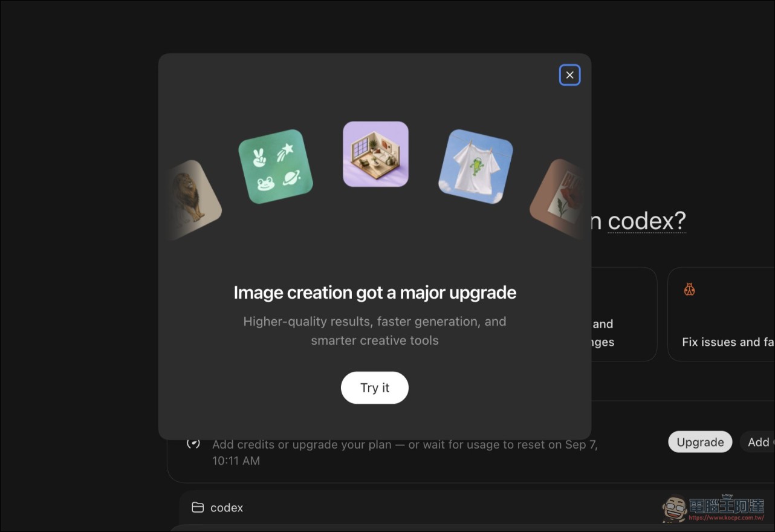This screenshot has height=532, width=775.
Task: Click the 'Higher-quality results, faster generation' description
Action: 375,331
